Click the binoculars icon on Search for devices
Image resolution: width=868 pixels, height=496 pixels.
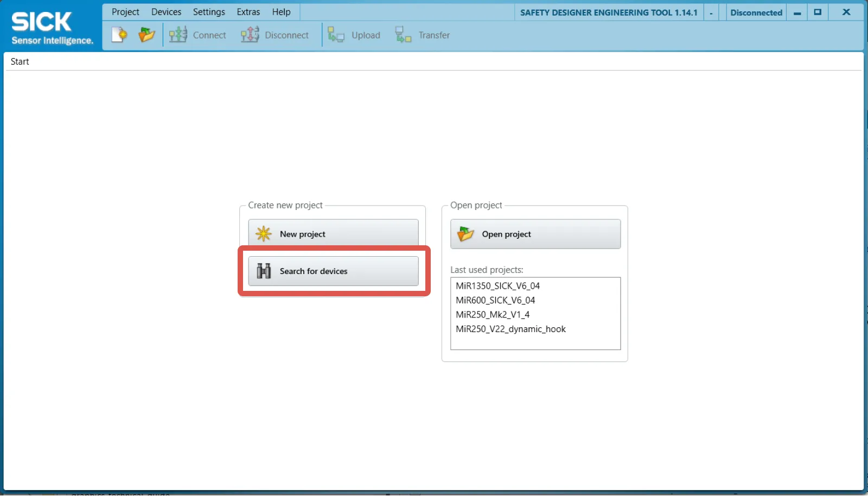tap(263, 271)
